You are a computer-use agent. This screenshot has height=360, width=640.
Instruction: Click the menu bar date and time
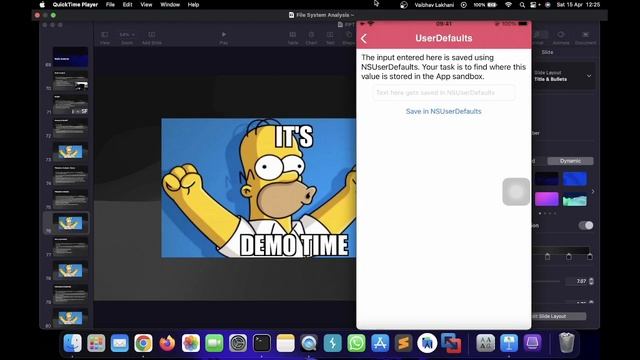tap(578, 5)
